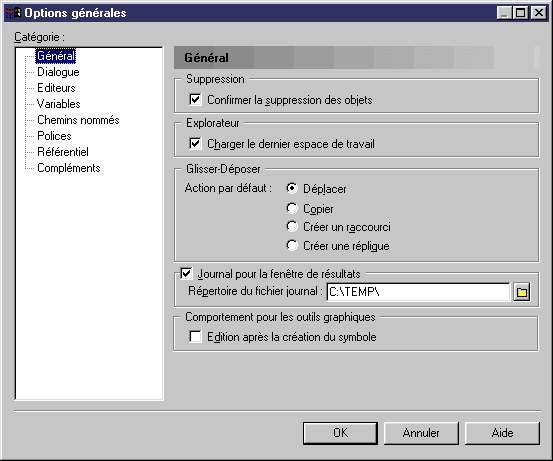Screen dimensions: 553x461
Task: Open the Polices category
Action: pyautogui.click(x=54, y=136)
